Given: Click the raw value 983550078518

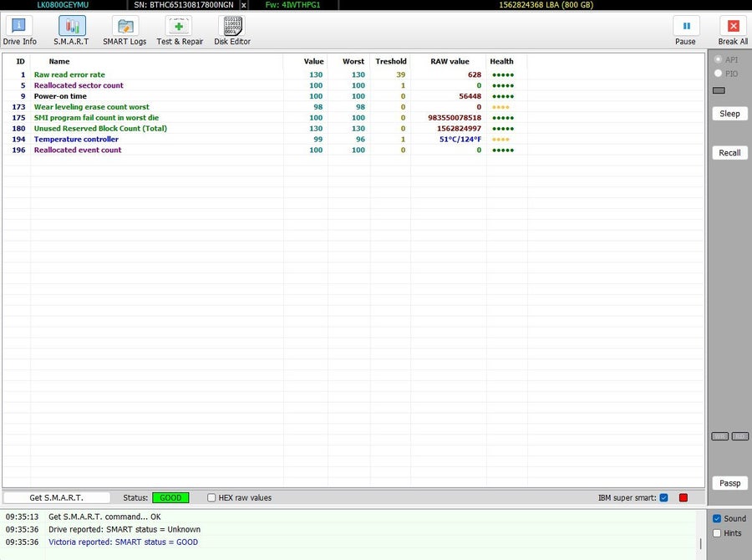Looking at the screenshot, I should tap(455, 118).
